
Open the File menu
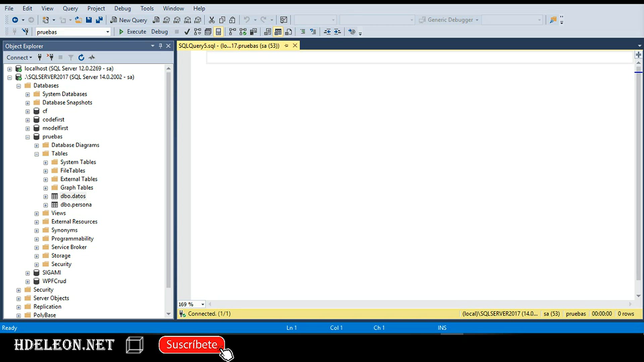pyautogui.click(x=9, y=8)
